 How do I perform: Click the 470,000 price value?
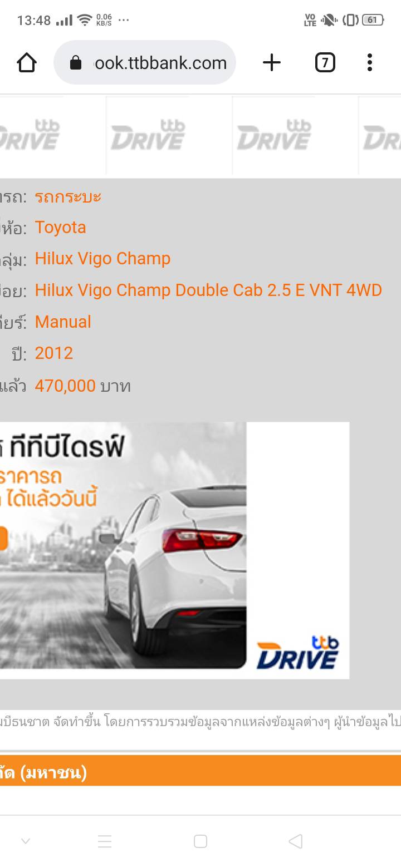(65, 386)
